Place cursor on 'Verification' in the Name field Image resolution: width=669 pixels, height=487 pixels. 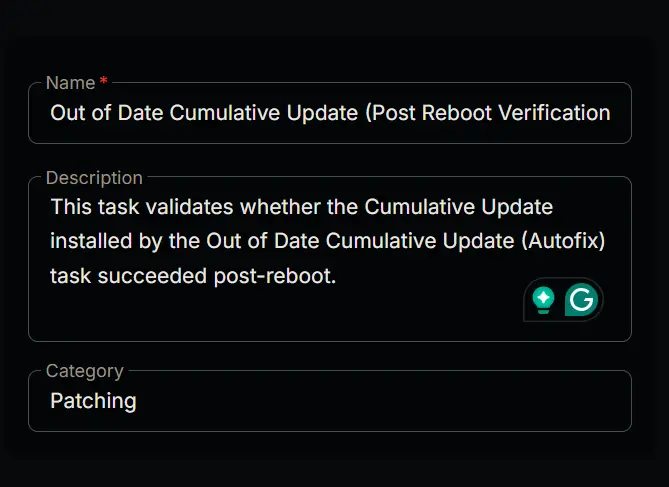pos(554,113)
